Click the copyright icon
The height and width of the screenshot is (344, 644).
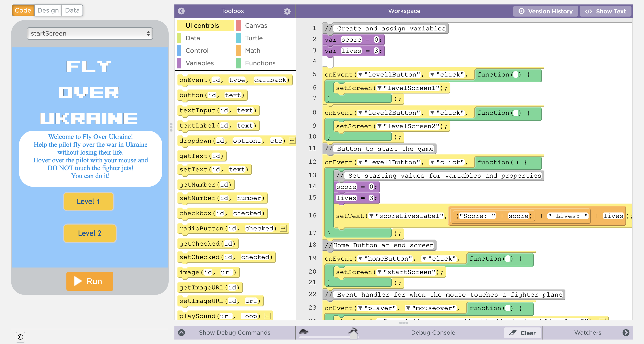pyautogui.click(x=21, y=337)
